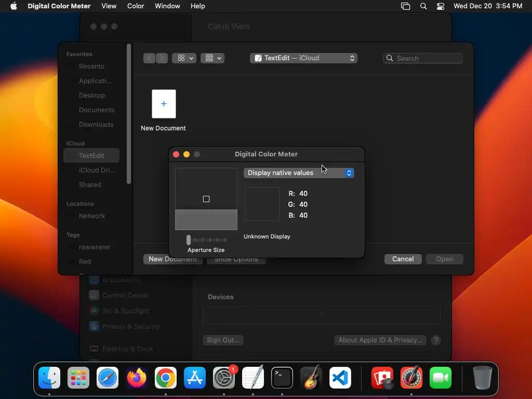Click the magnified aperture preview
The width and height of the screenshot is (532, 399).
[206, 199]
